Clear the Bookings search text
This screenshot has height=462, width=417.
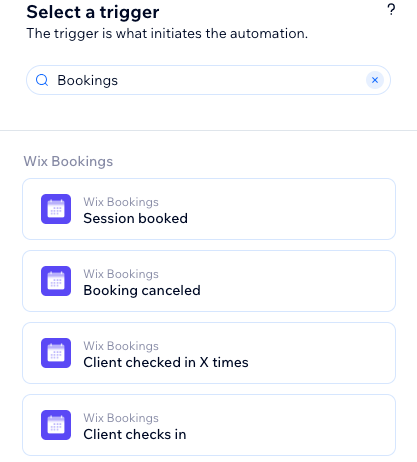click(x=375, y=80)
